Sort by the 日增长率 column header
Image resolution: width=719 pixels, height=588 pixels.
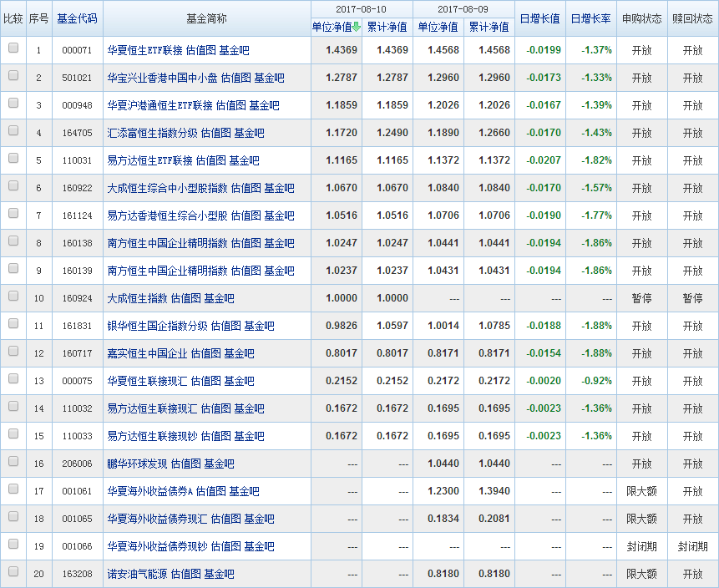tap(591, 18)
